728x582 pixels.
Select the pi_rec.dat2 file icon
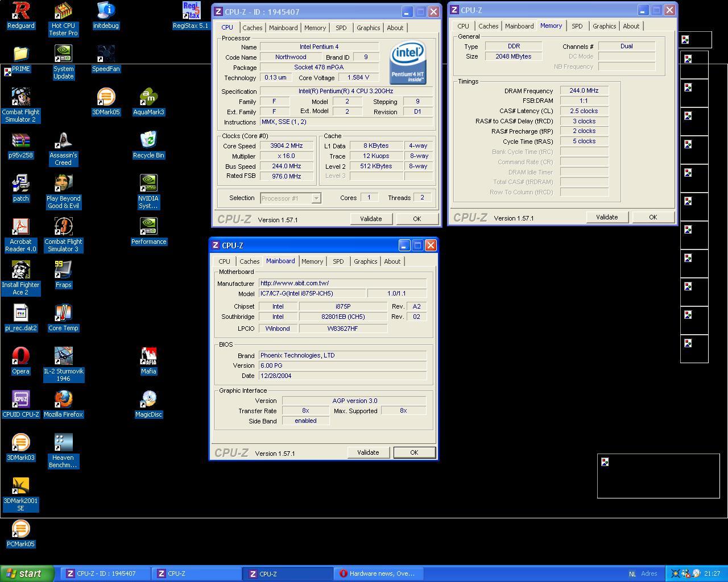(21, 318)
